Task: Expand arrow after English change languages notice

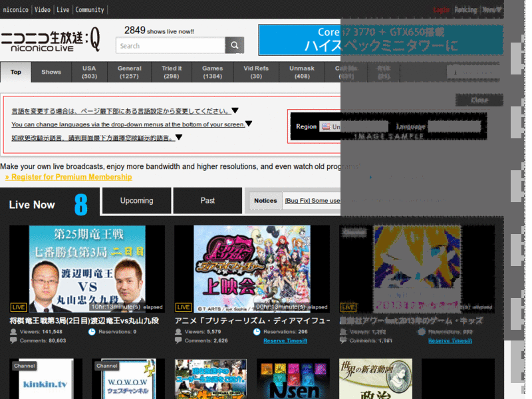Action: [249, 124]
